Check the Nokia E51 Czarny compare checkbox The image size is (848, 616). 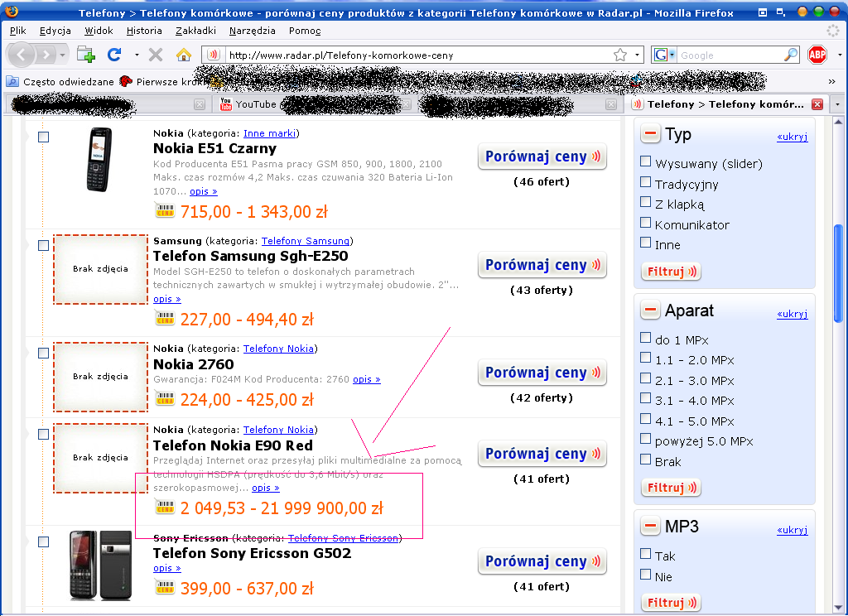pos(43,137)
